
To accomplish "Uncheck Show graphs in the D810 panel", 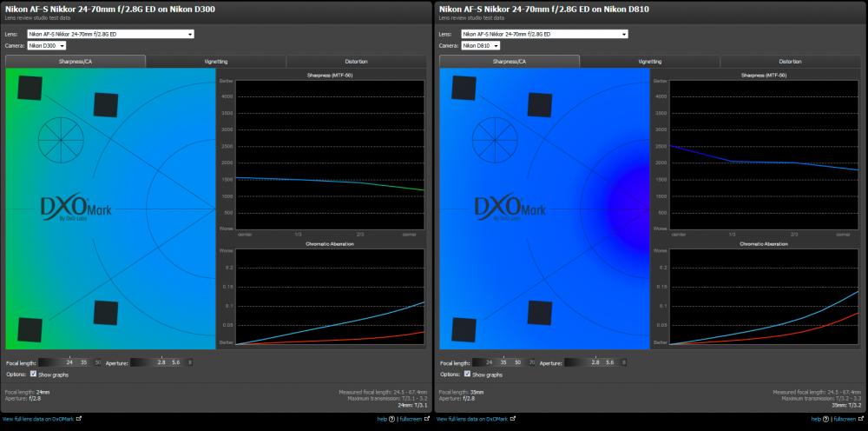I will pyautogui.click(x=467, y=374).
